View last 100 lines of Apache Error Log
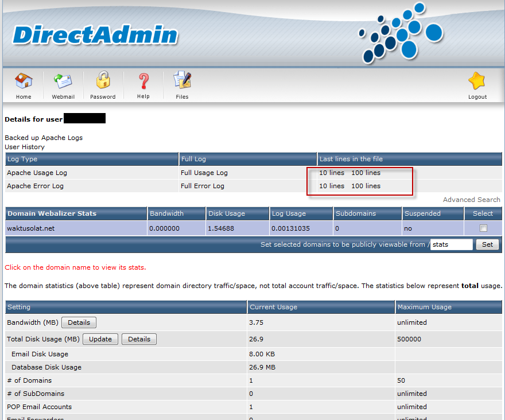 tap(366, 186)
